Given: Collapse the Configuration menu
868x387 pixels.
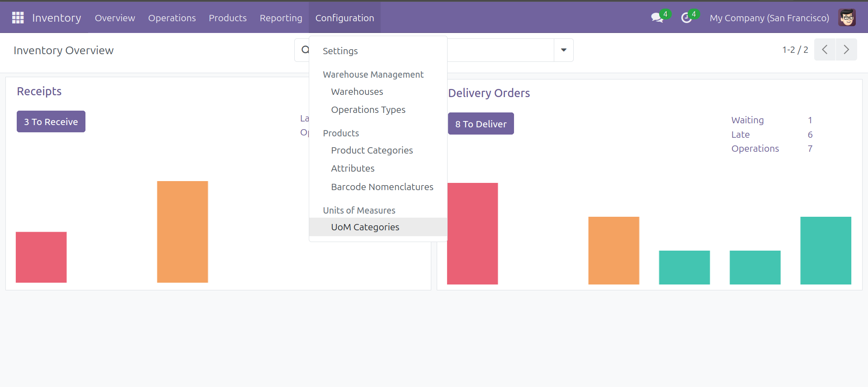Looking at the screenshot, I should [344, 18].
